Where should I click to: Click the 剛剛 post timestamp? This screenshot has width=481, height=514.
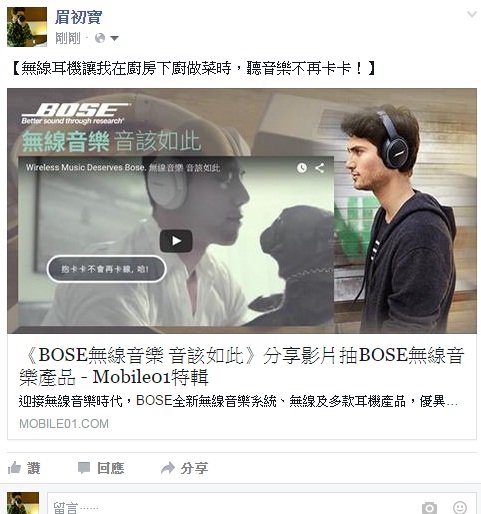click(x=68, y=38)
